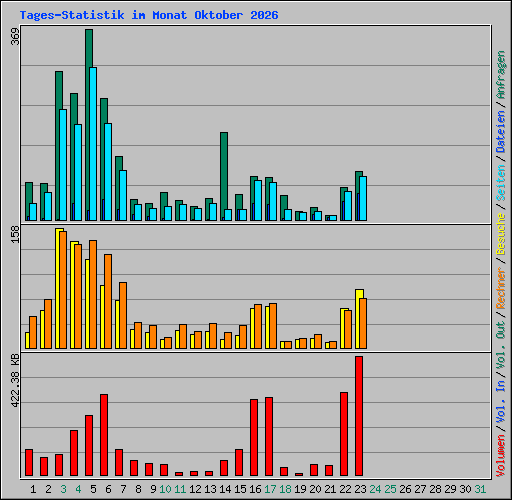Click green day label 3

tap(63, 489)
